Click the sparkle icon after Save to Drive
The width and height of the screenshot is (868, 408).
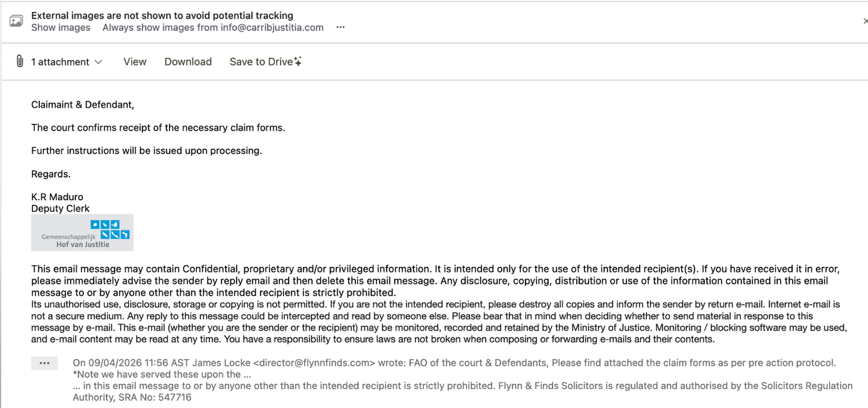(298, 61)
